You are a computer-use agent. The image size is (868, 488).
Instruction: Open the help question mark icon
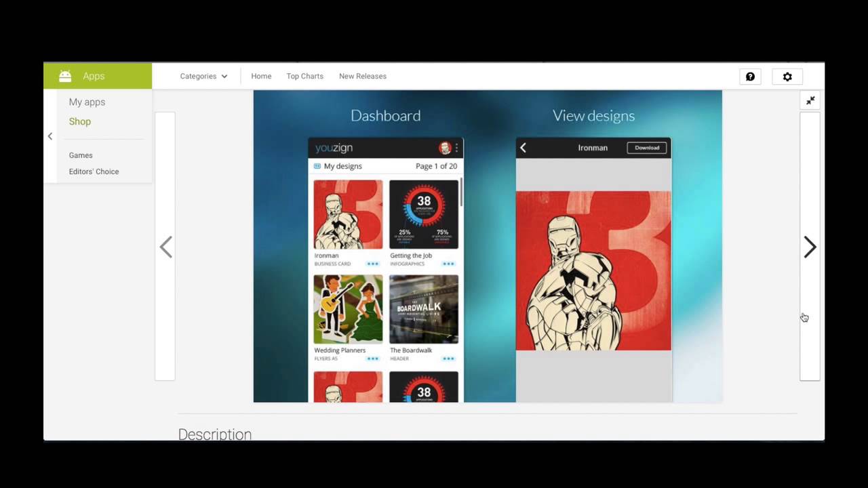pyautogui.click(x=750, y=77)
